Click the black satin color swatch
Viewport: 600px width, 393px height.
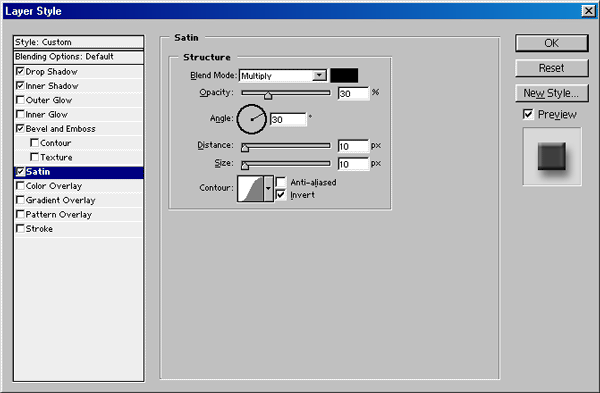tap(344, 75)
